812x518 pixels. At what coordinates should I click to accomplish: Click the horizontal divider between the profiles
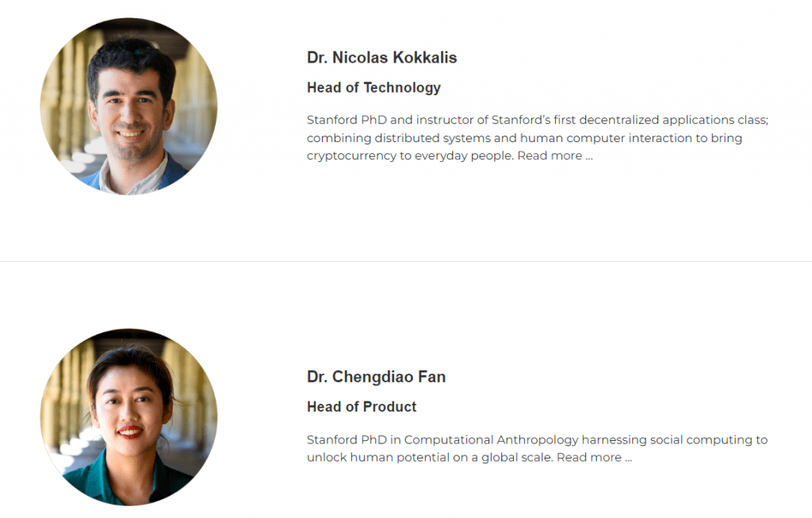(406, 262)
